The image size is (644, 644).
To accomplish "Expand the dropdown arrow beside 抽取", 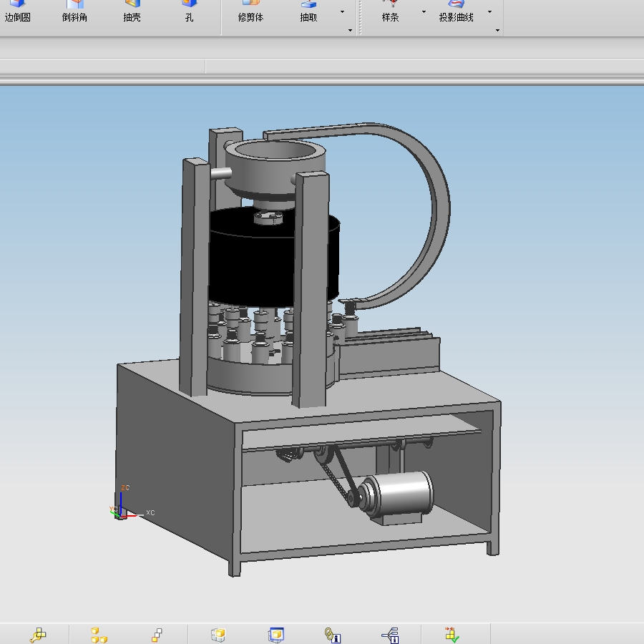I will click(342, 12).
